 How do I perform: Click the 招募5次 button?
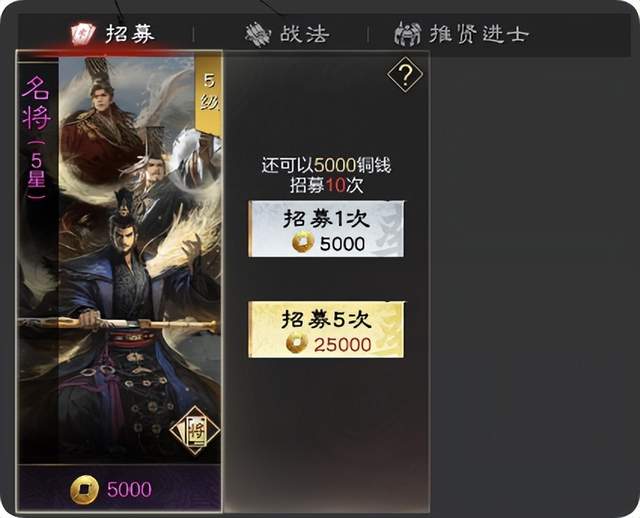point(326,329)
